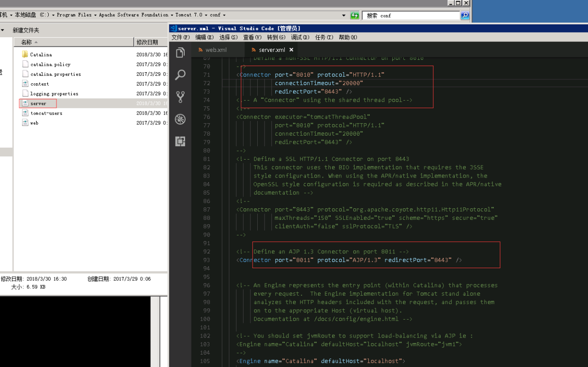588x367 pixels.
Task: Open the Debug view in the activity bar
Action: click(180, 119)
